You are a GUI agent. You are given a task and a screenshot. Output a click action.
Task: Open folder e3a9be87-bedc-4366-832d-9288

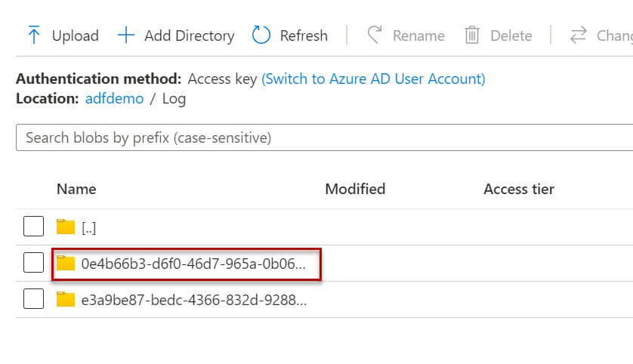[x=193, y=300]
